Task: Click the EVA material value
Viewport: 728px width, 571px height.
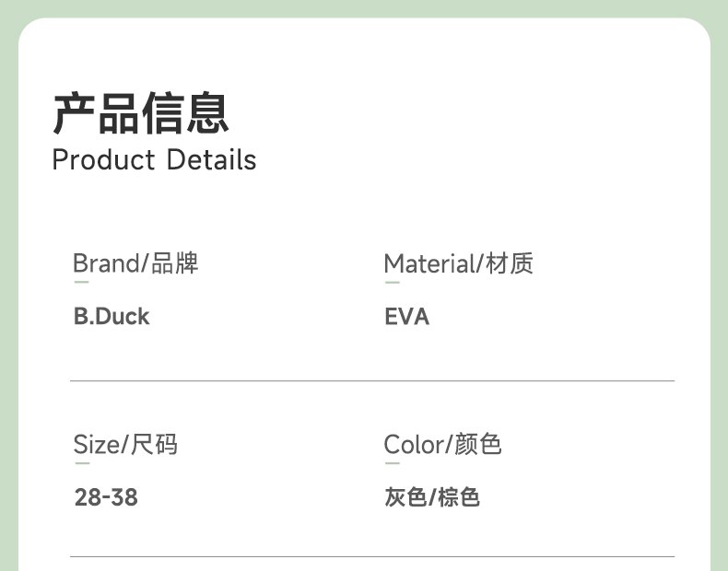Action: click(406, 317)
